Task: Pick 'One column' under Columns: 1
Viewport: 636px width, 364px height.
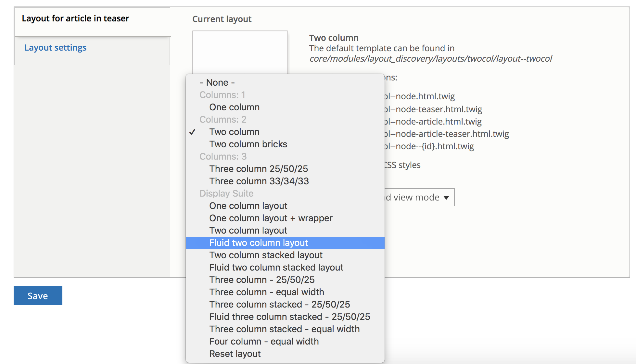Action: pos(234,107)
